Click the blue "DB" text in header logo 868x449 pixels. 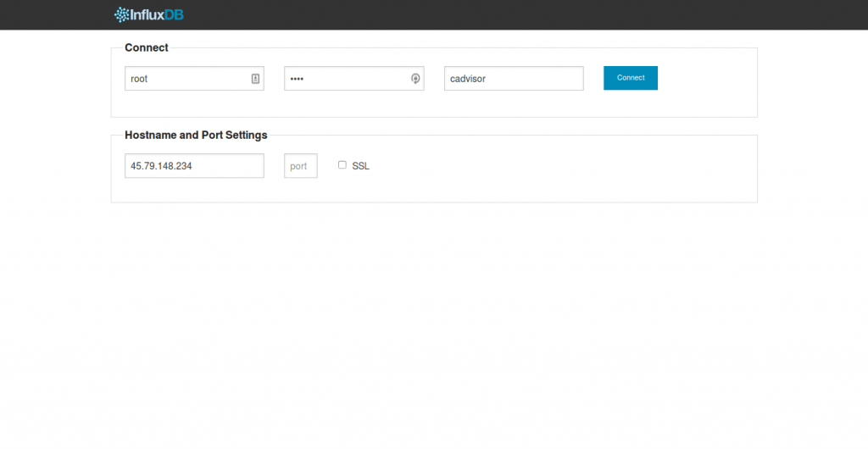(174, 14)
